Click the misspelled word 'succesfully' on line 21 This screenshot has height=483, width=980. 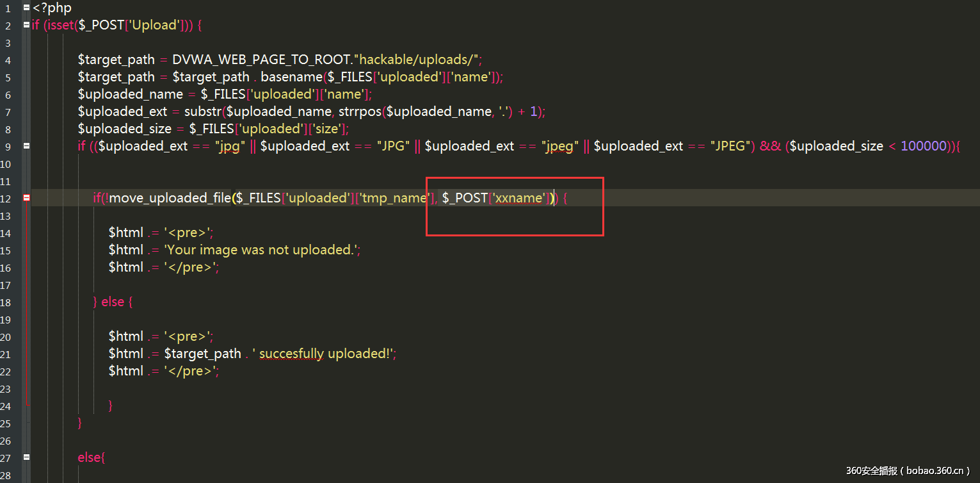click(x=291, y=353)
